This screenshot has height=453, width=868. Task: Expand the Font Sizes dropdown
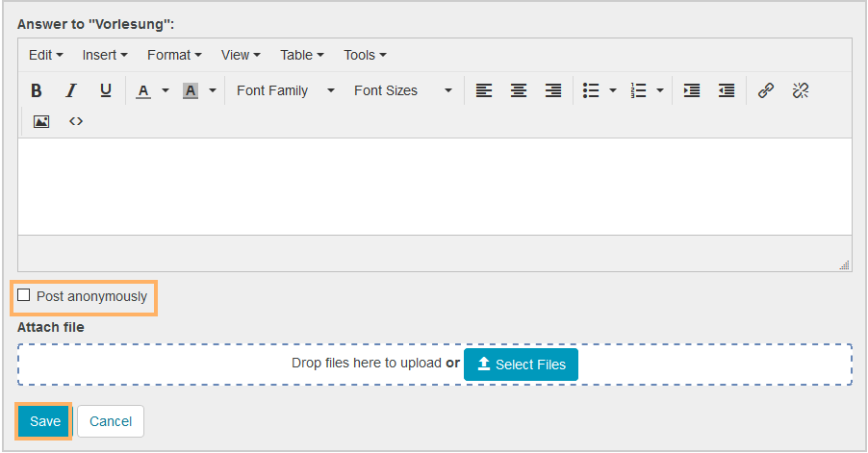click(x=402, y=90)
